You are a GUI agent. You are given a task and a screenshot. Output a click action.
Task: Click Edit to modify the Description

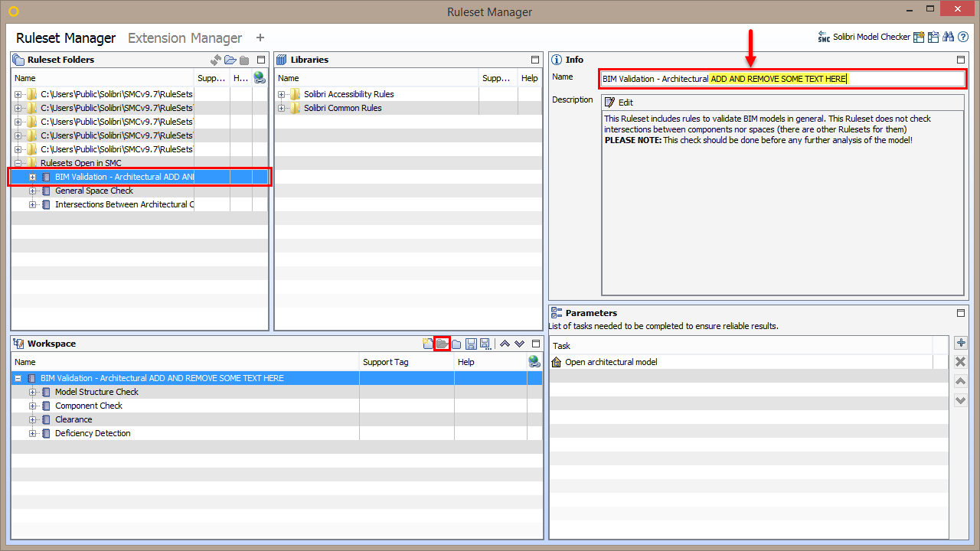pos(620,102)
